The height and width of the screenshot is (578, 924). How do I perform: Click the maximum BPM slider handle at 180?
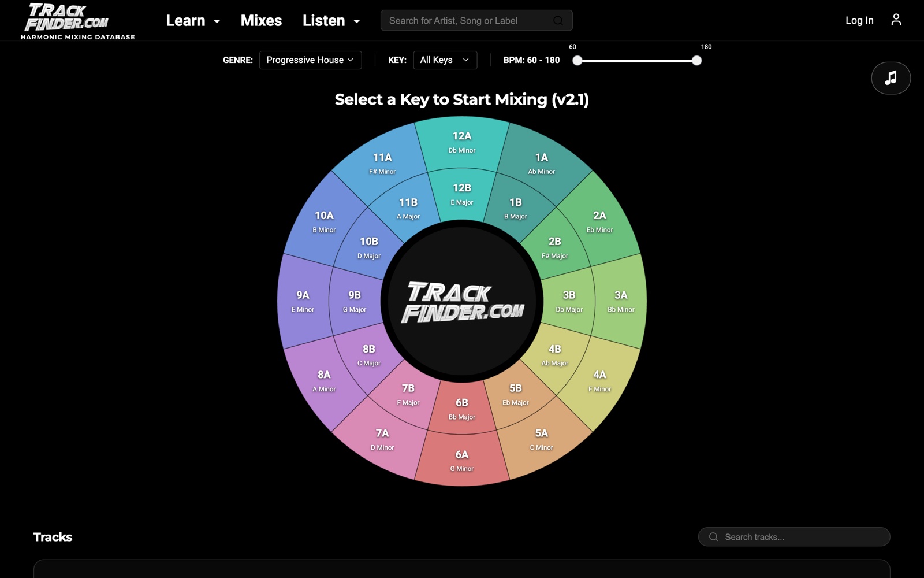(x=696, y=61)
